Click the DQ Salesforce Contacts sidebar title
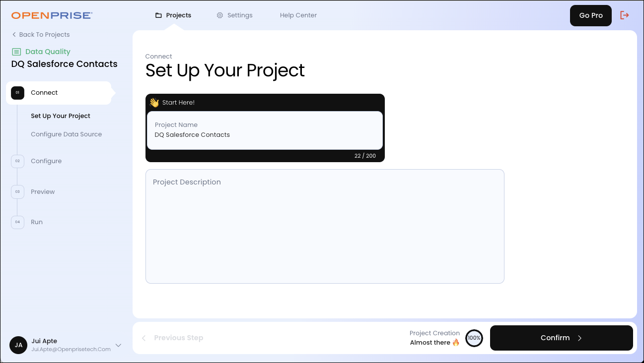This screenshot has width=644, height=363. 65,64
